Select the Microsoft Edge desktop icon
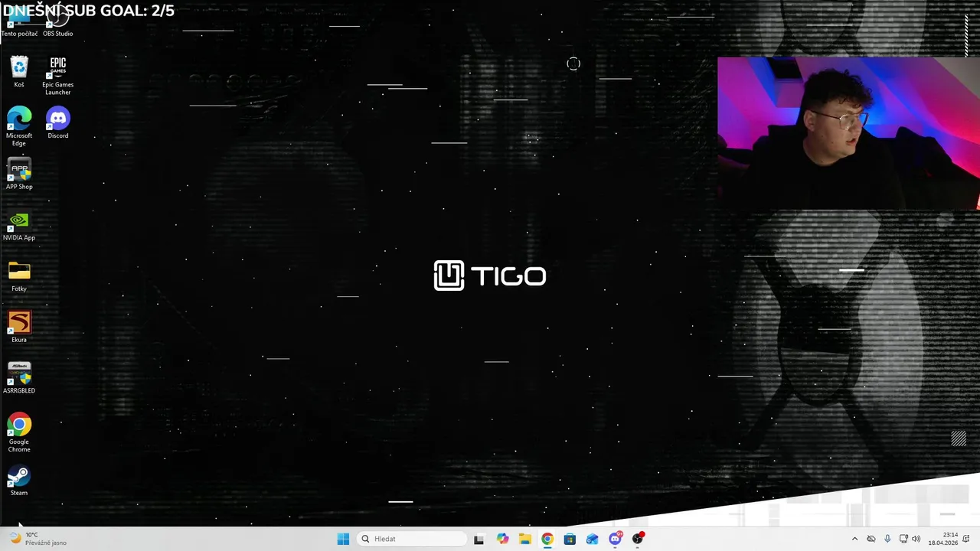This screenshot has width=980, height=551. click(x=19, y=126)
